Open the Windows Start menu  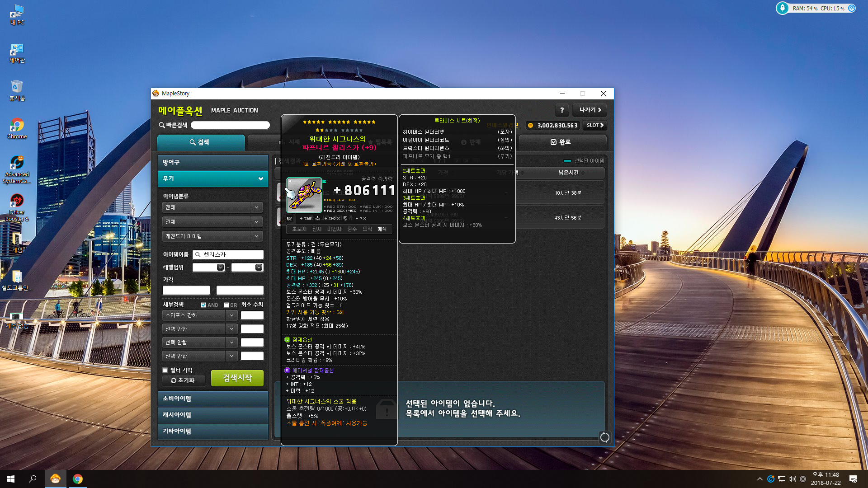click(11, 479)
